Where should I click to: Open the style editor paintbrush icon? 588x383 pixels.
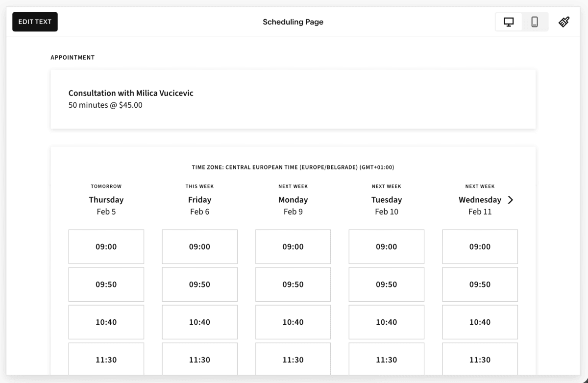pos(563,22)
